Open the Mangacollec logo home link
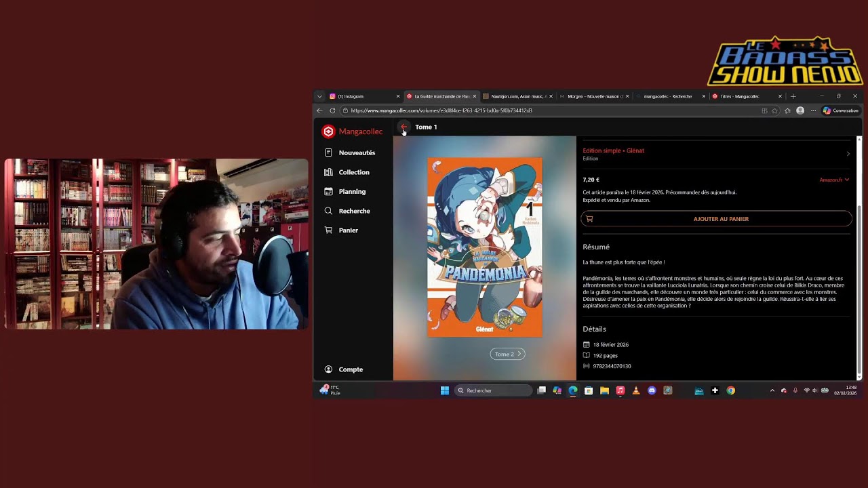 [353, 131]
